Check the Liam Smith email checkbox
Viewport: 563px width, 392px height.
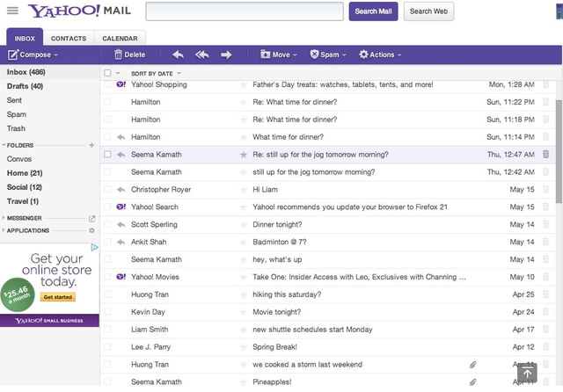(107, 330)
